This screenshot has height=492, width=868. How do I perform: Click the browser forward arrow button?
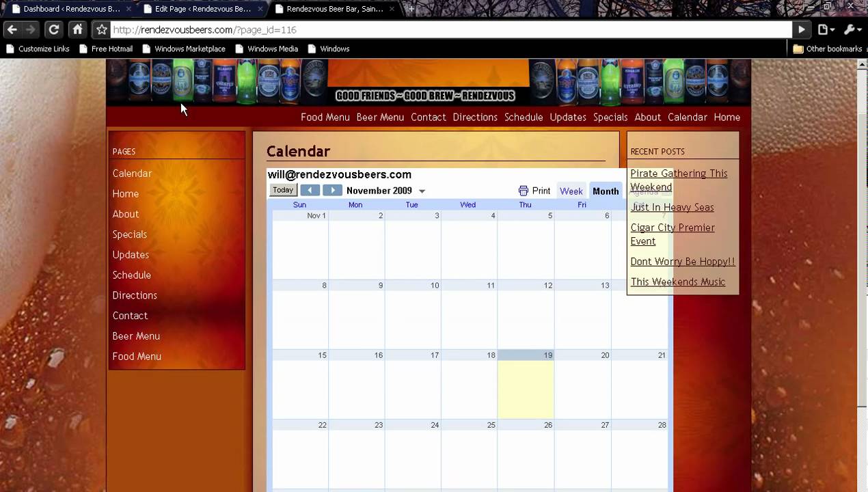pyautogui.click(x=31, y=29)
